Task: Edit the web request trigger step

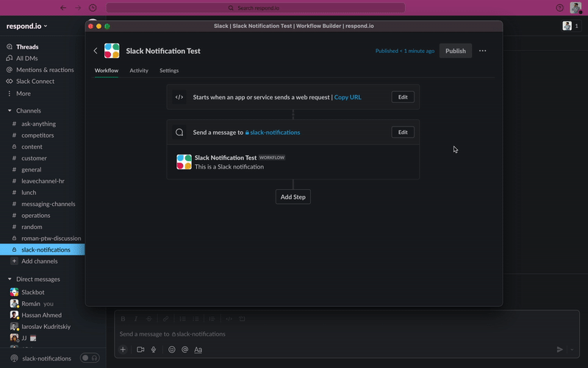Action: click(x=403, y=97)
